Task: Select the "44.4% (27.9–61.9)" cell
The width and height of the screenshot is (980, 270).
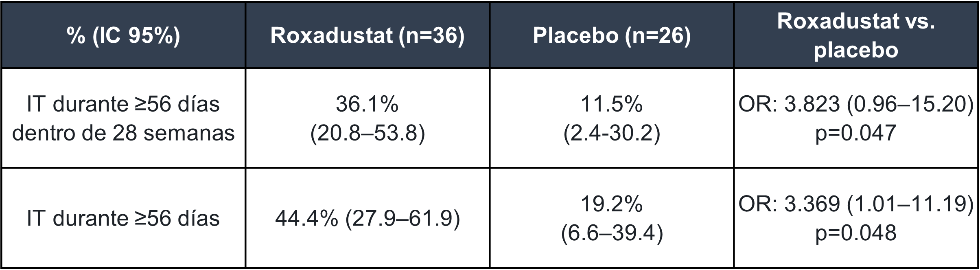Action: click(367, 218)
